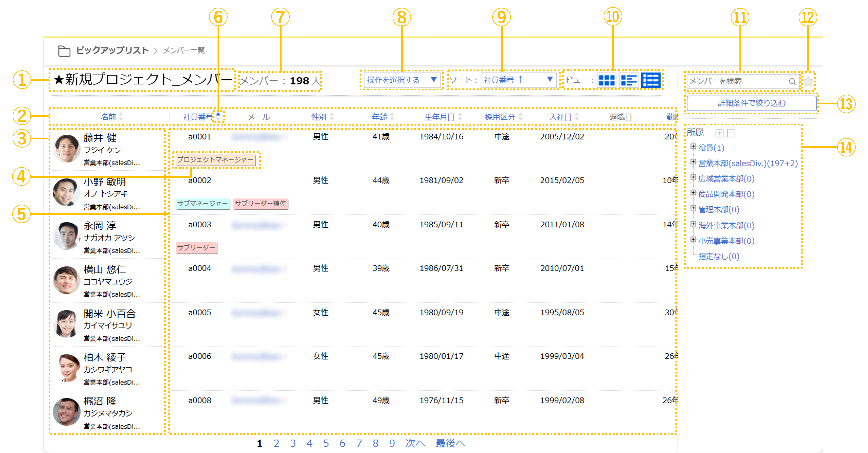
Task: Click the folder icon in breadcrumb
Action: (64, 51)
